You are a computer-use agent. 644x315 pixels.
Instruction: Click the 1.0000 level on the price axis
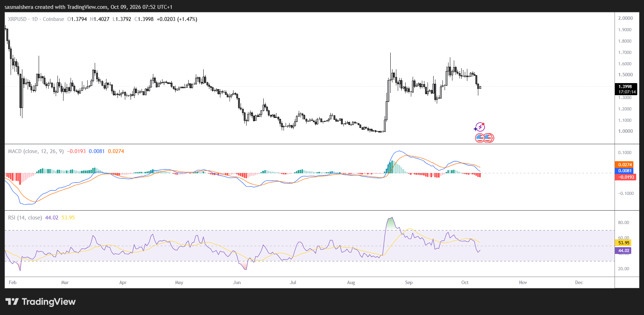(x=626, y=131)
